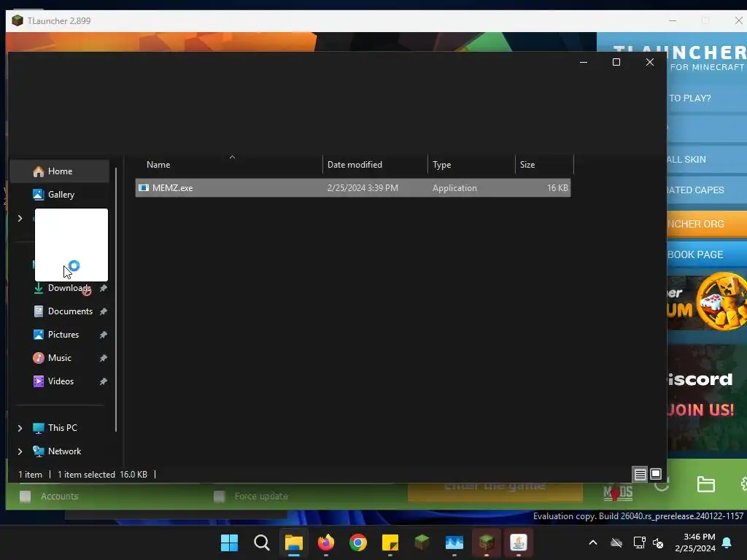The width and height of the screenshot is (747, 560).
Task: Click the 16 KB size cell
Action: coord(557,188)
